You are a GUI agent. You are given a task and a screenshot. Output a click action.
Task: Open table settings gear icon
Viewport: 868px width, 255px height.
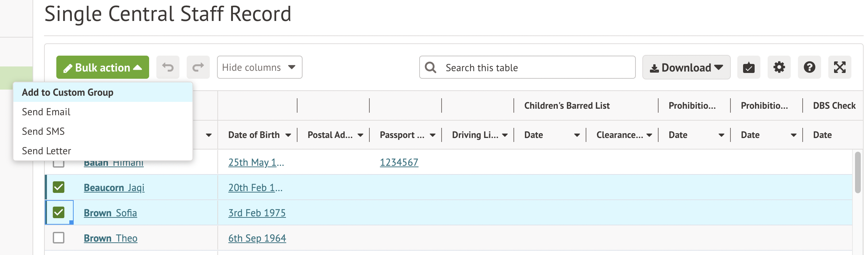(779, 67)
